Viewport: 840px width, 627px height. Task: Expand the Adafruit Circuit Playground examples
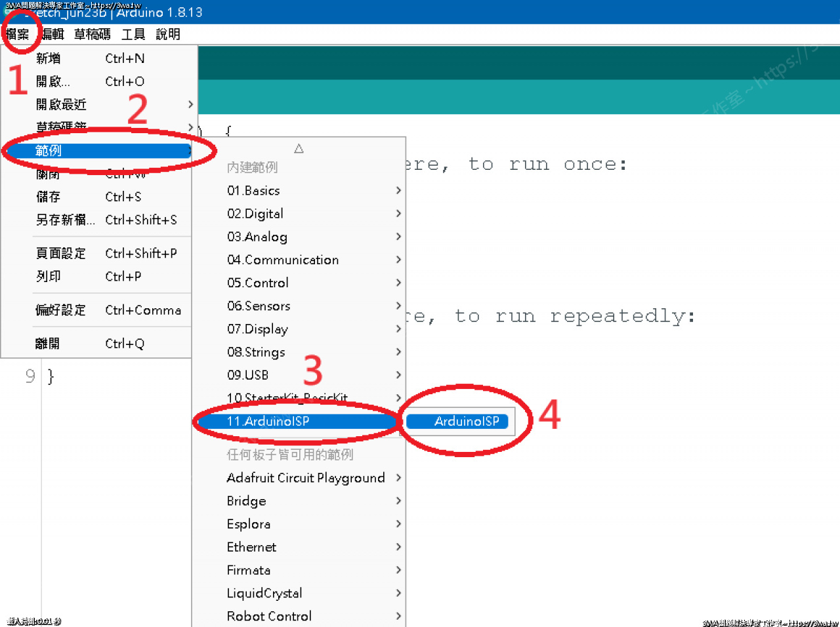[x=306, y=478]
